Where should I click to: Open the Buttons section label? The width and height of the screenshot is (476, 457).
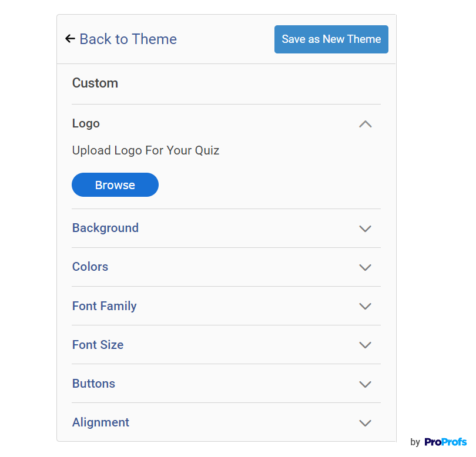[93, 384]
